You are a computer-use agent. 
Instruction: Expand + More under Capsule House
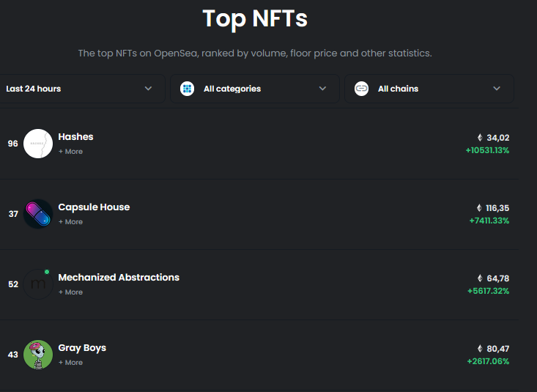coord(70,222)
